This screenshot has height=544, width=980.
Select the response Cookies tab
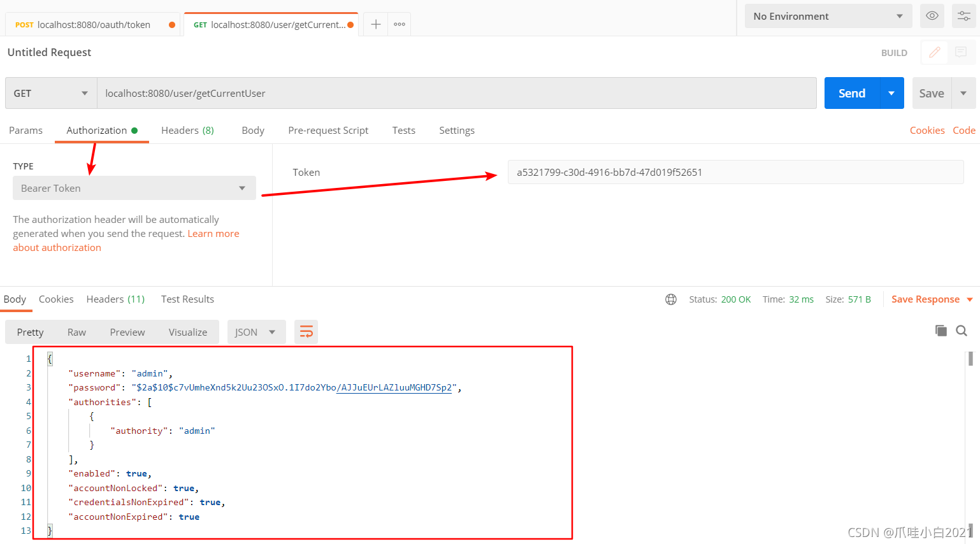coord(56,299)
